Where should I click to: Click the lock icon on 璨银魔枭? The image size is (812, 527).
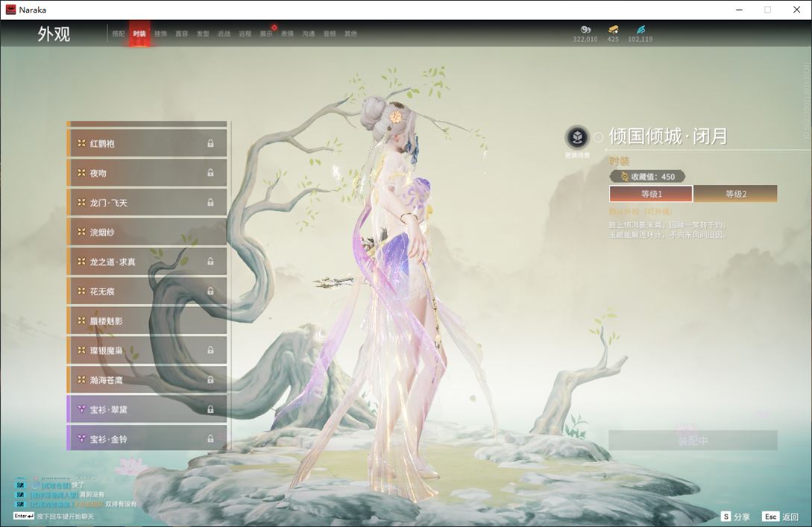[x=211, y=350]
